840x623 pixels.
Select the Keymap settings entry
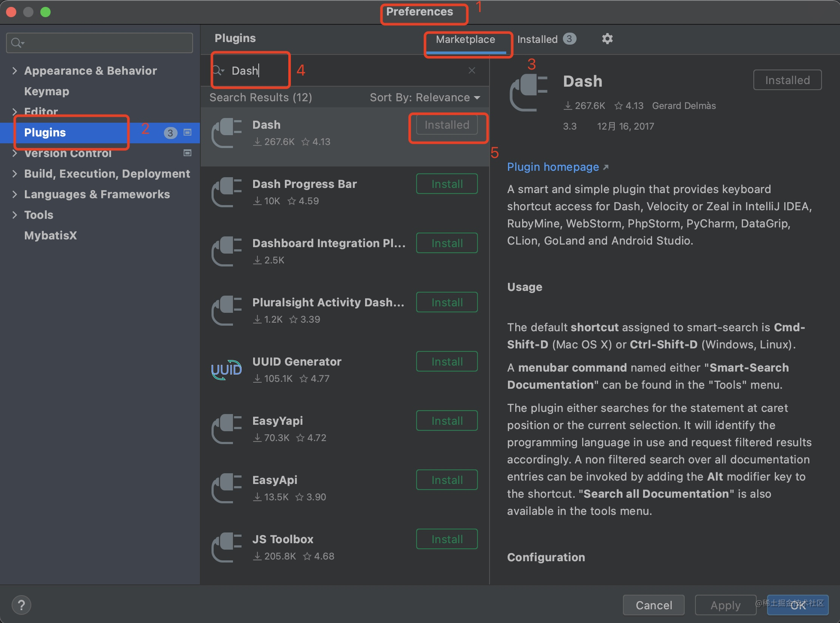(x=46, y=91)
